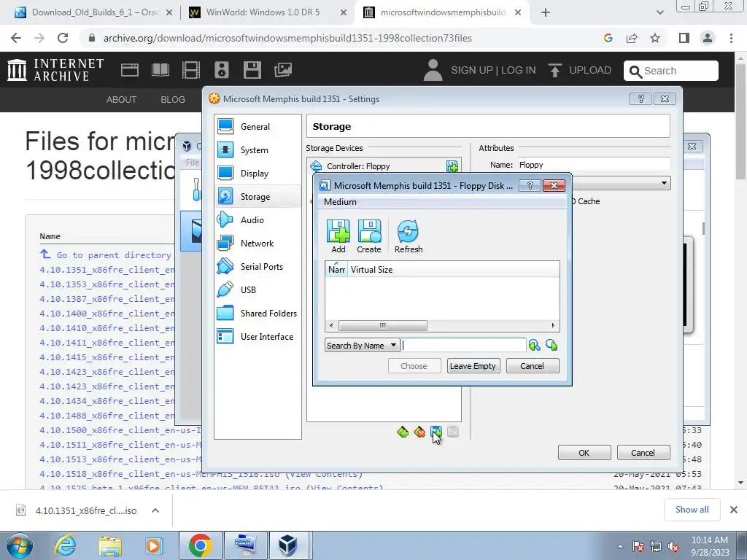Image resolution: width=747 pixels, height=560 pixels.
Task: Click the Internet Archive texts book icon
Action: [160, 70]
